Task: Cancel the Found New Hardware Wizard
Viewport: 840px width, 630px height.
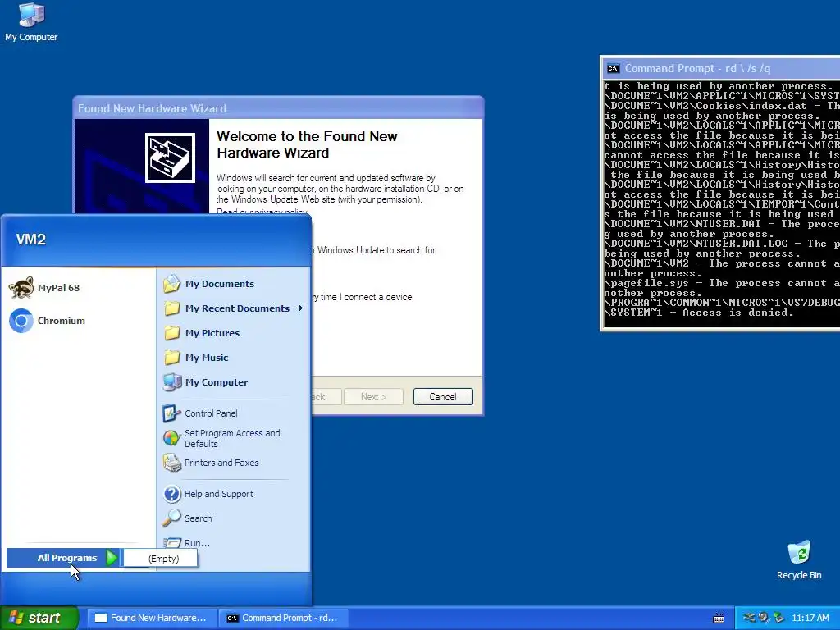Action: coord(443,397)
